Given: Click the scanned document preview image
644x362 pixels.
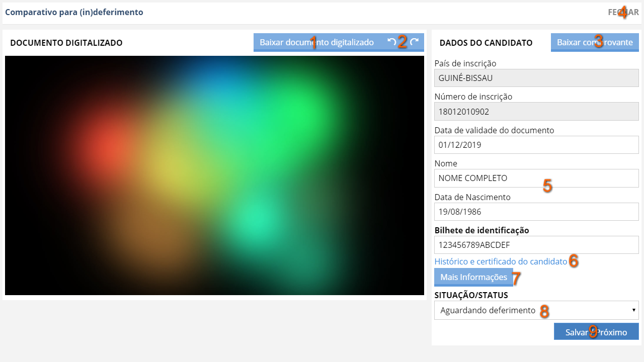Looking at the screenshot, I should (214, 175).
